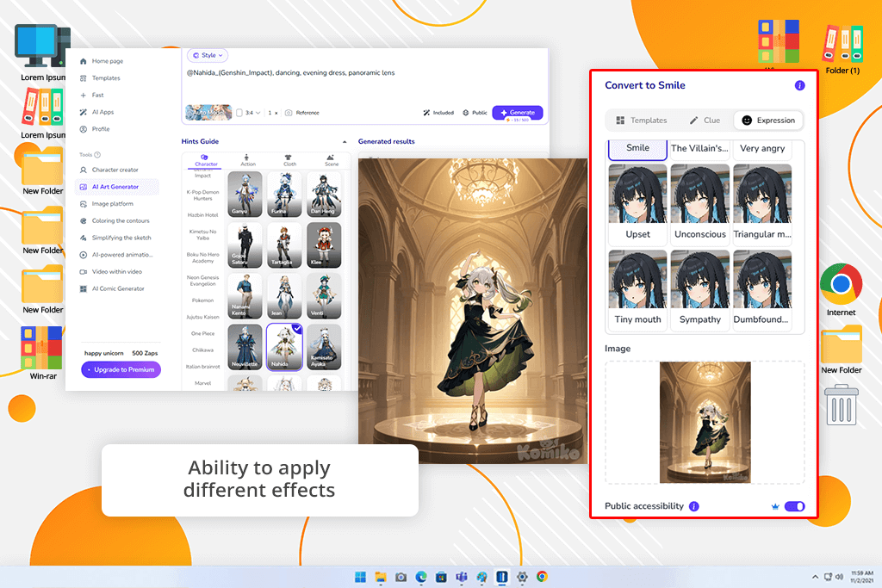The width and height of the screenshot is (882, 588).
Task: Switch to the Action hints tab
Action: [247, 160]
